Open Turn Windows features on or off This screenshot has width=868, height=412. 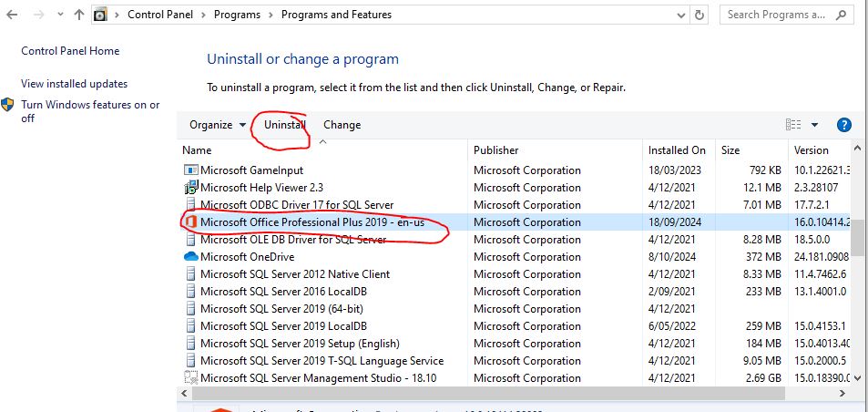[90, 111]
